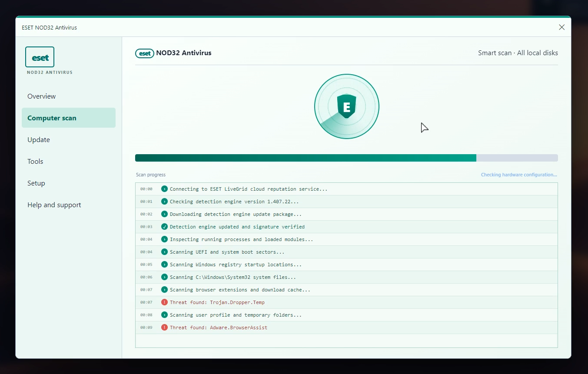588x374 pixels.
Task: Select Computer scan in the sidebar
Action: tap(69, 118)
